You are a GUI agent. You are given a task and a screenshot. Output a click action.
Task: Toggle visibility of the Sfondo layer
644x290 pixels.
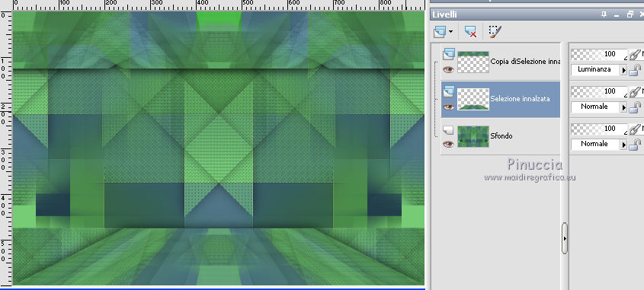coord(448,144)
